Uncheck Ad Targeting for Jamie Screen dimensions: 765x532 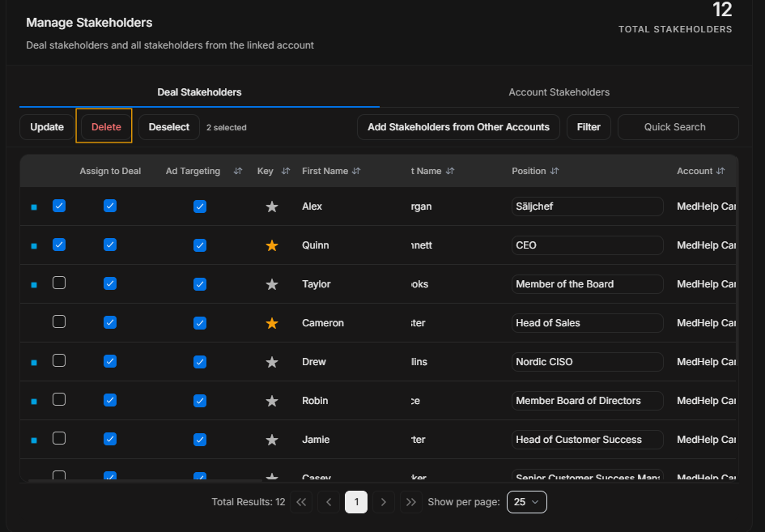coord(199,440)
